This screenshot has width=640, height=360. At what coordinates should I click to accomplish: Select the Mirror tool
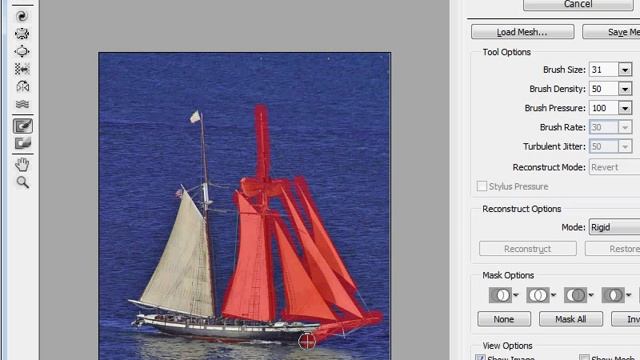22,87
